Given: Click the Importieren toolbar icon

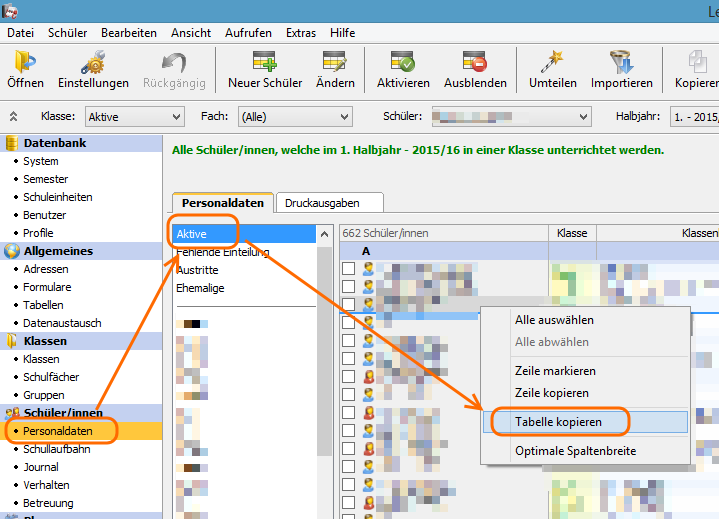Looking at the screenshot, I should click(621, 63).
